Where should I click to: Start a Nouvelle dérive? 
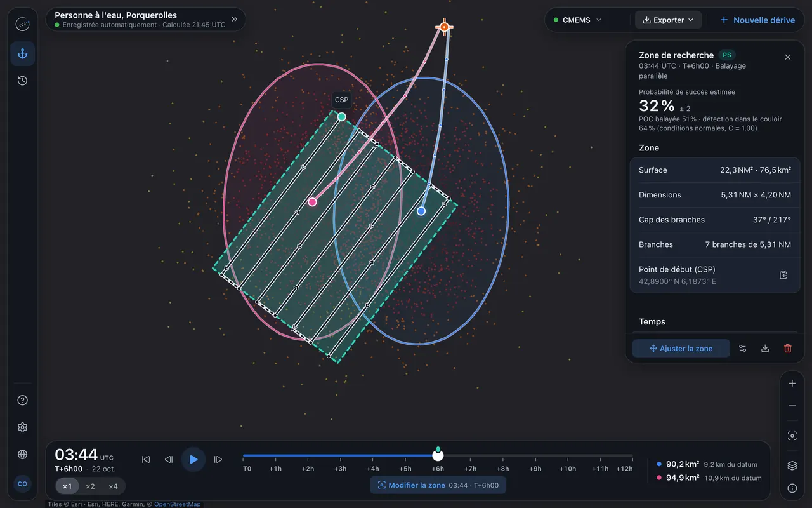tap(757, 20)
